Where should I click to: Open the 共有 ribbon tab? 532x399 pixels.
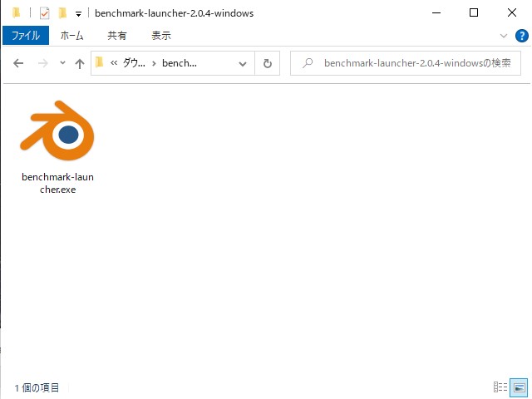[117, 35]
